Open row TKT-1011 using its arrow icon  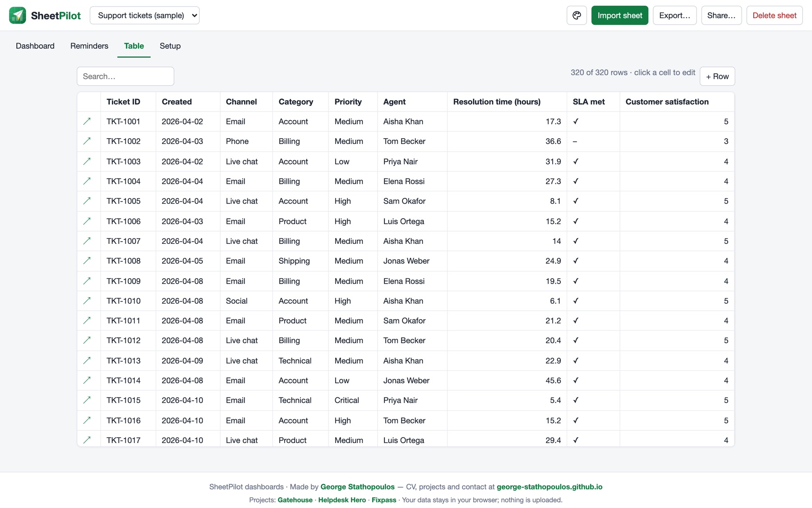[87, 321]
